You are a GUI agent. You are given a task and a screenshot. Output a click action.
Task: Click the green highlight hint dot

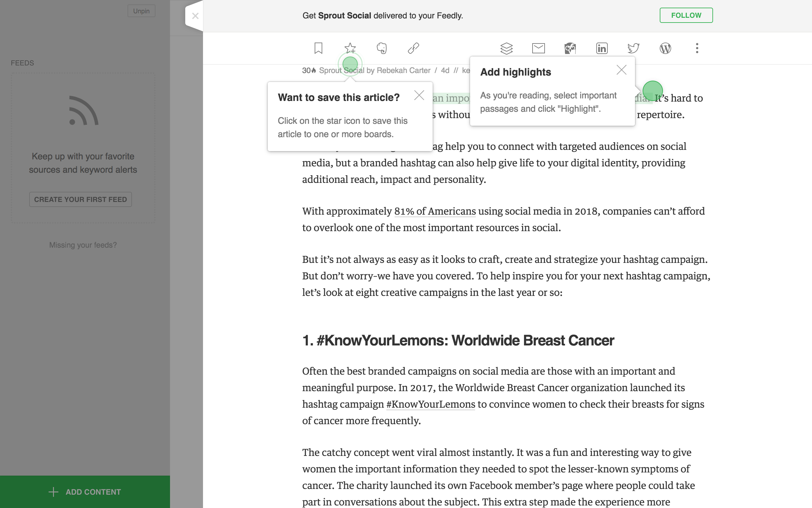(x=652, y=91)
